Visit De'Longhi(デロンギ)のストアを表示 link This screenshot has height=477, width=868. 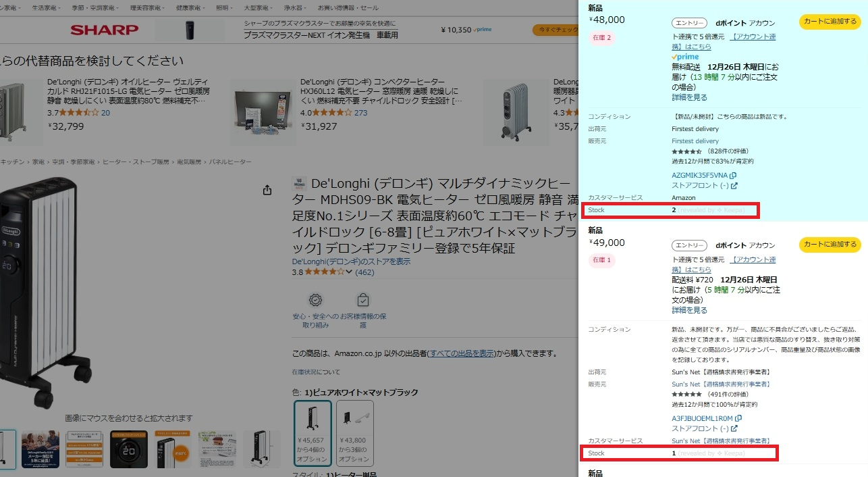pos(351,261)
